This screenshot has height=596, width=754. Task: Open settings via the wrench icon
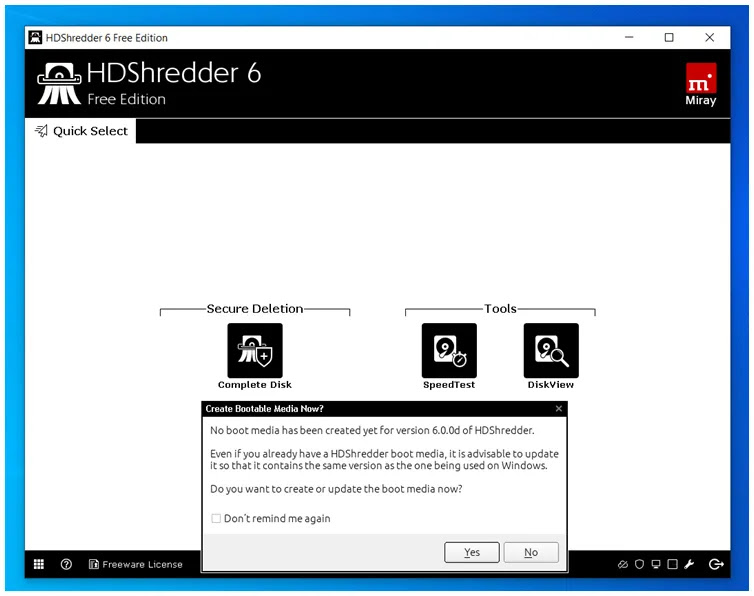(x=690, y=564)
